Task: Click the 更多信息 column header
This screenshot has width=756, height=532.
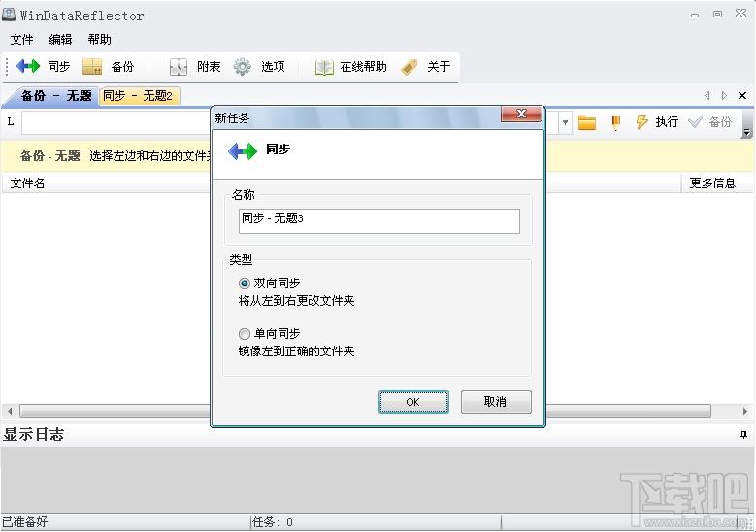Action: 712,183
